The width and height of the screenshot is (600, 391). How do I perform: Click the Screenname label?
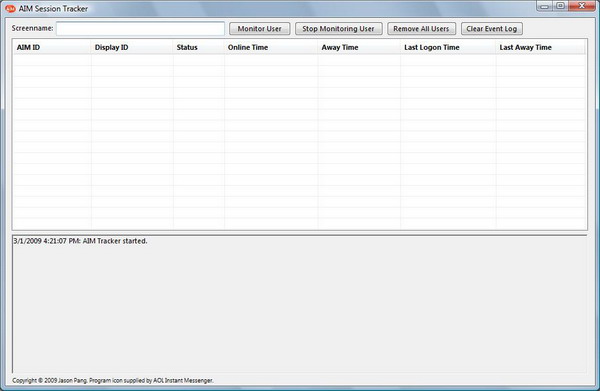[x=33, y=28]
